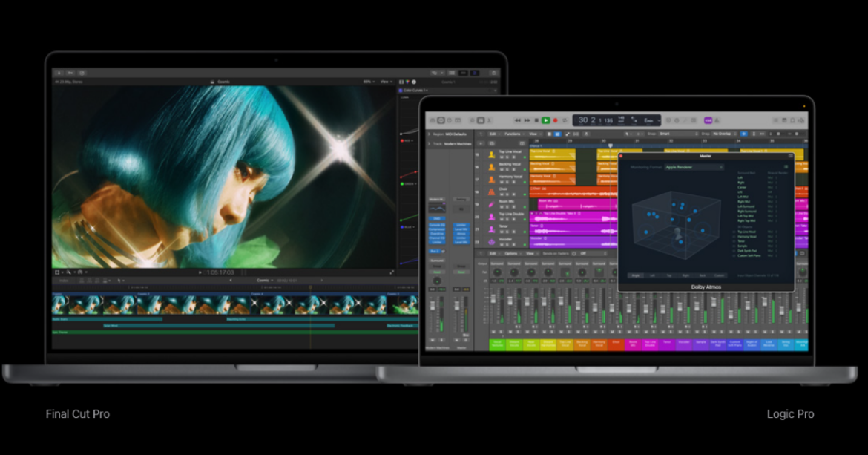This screenshot has height=455, width=868.
Task: Click the fullscreen icon below the video viewer
Action: (x=392, y=272)
